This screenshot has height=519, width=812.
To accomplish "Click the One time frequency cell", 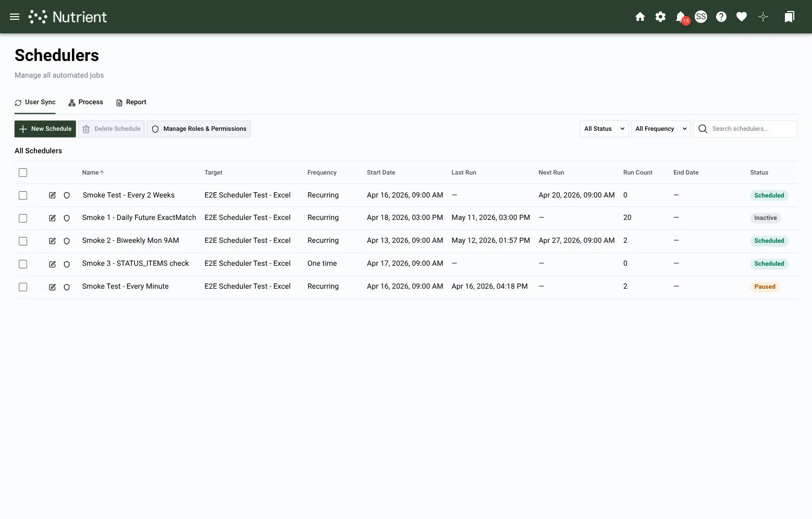I will (x=322, y=263).
